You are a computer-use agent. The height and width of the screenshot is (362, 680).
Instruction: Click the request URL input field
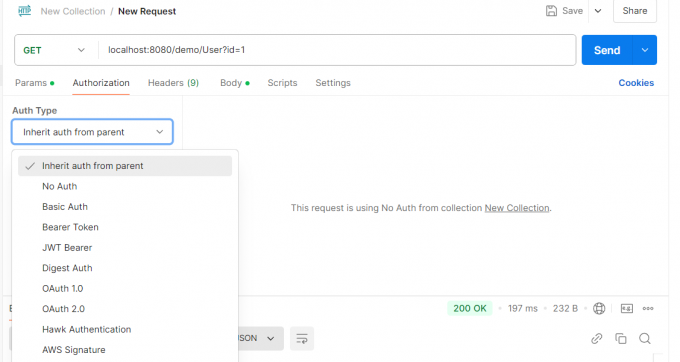tap(337, 50)
